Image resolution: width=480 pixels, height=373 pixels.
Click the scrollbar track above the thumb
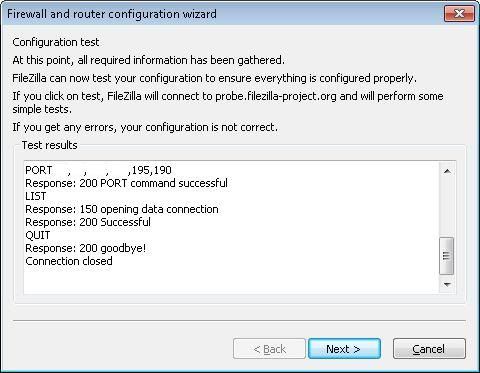click(447, 208)
